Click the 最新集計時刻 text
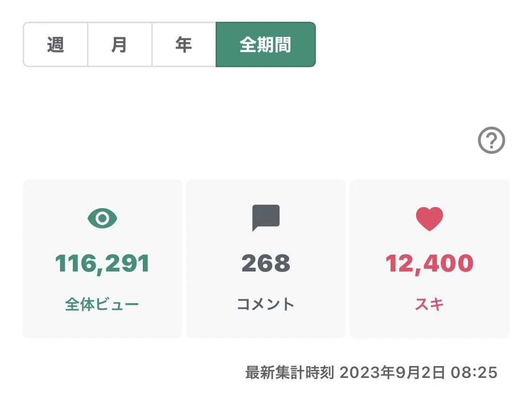The height and width of the screenshot is (394, 532). (x=290, y=373)
